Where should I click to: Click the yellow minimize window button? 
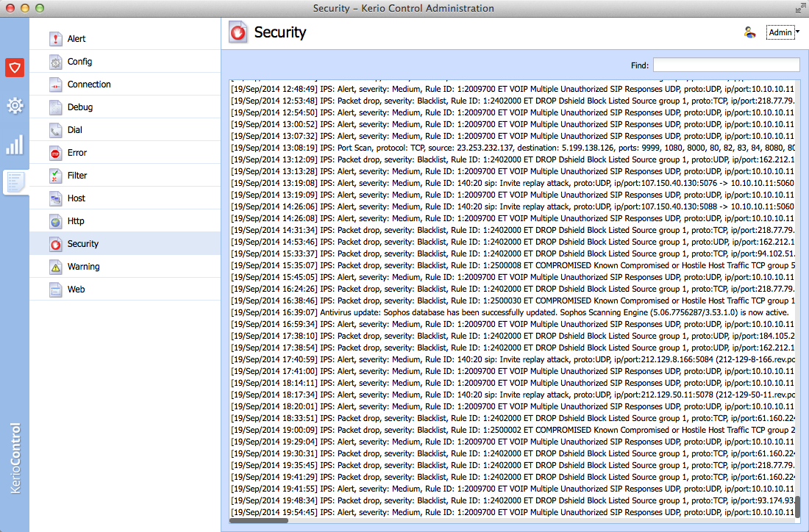tap(25, 8)
